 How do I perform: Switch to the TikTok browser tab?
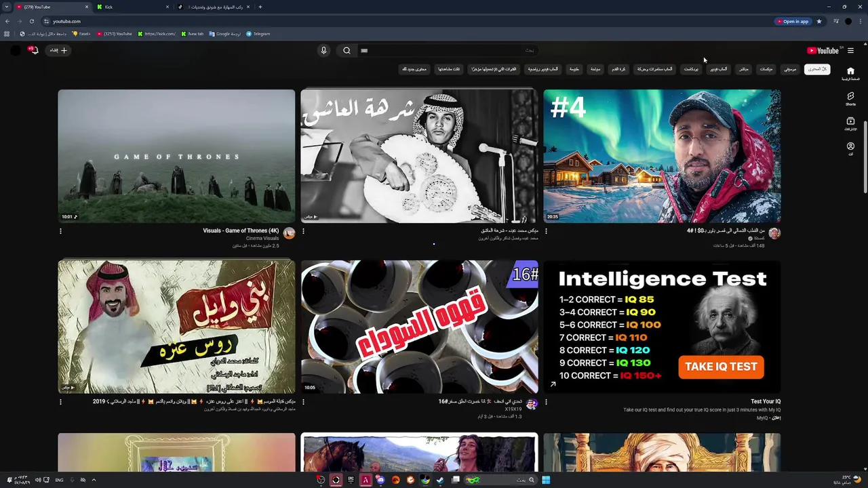coord(214,7)
